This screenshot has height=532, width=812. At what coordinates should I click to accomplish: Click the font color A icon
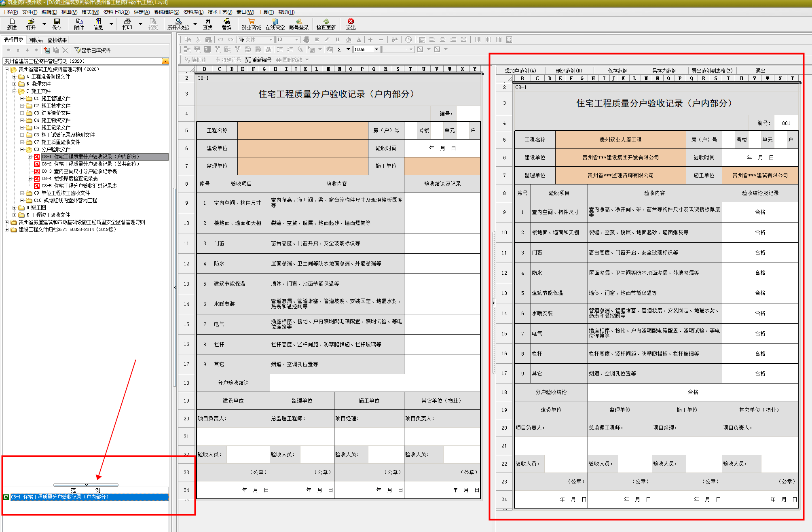coord(359,40)
